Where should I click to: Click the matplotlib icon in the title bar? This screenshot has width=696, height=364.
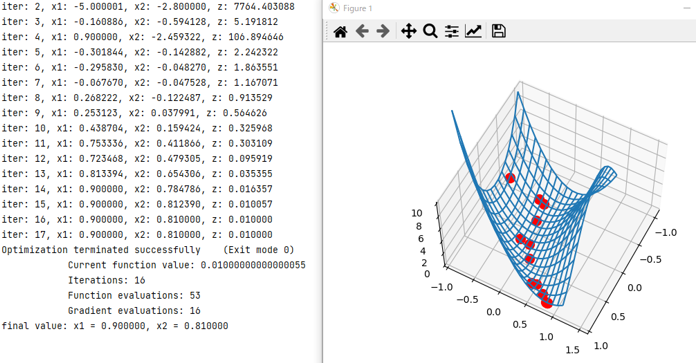click(334, 8)
